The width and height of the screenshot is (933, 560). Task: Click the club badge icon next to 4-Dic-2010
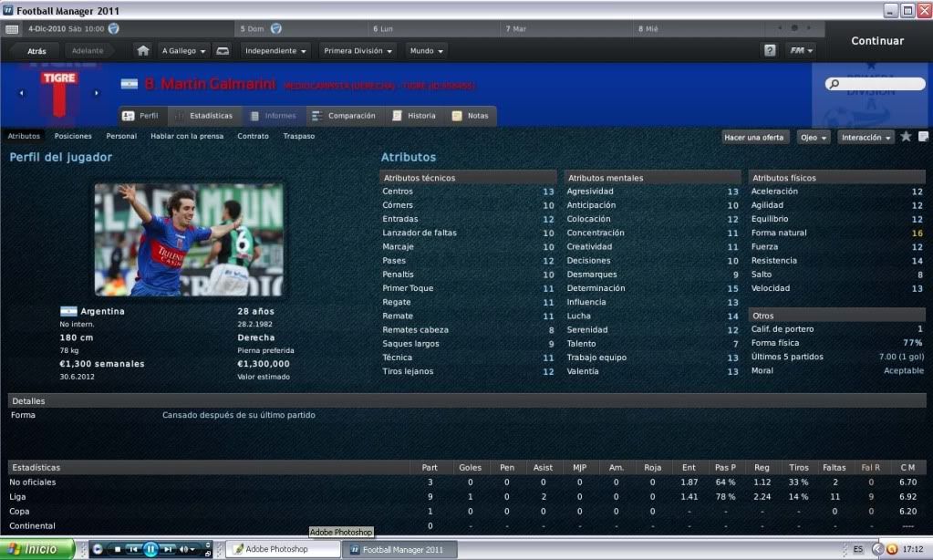click(114, 28)
